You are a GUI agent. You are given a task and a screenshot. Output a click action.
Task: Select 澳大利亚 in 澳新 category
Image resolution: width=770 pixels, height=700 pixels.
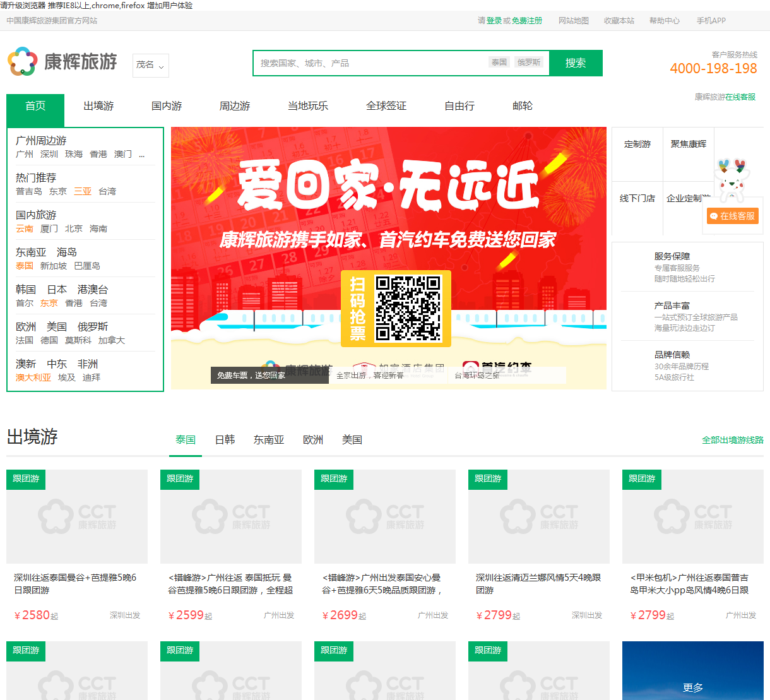(33, 377)
